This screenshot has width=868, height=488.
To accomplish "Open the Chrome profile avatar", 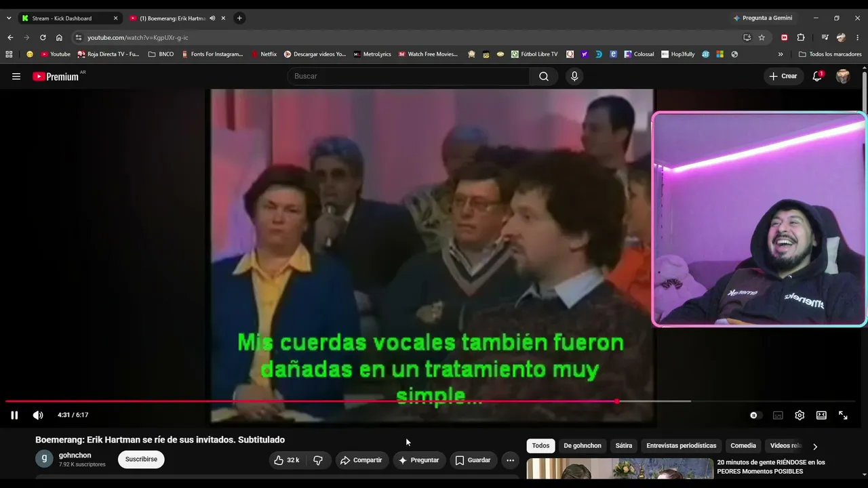I will [841, 37].
